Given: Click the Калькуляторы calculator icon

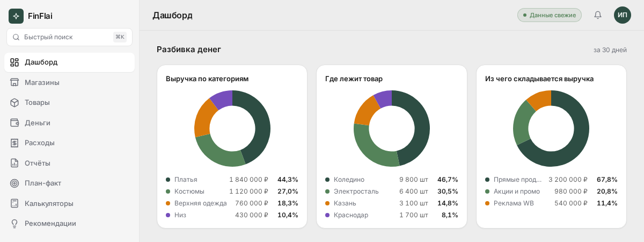Looking at the screenshot, I should tap(14, 203).
